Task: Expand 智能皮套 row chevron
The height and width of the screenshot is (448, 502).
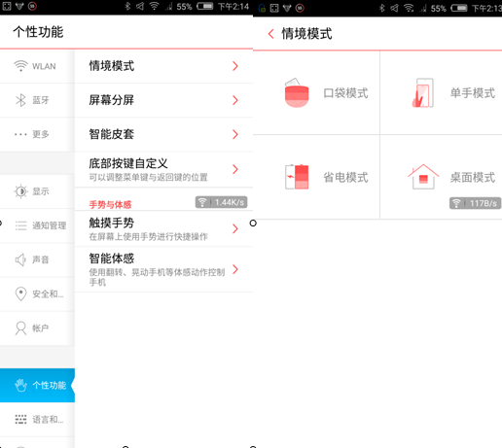Action: [235, 134]
